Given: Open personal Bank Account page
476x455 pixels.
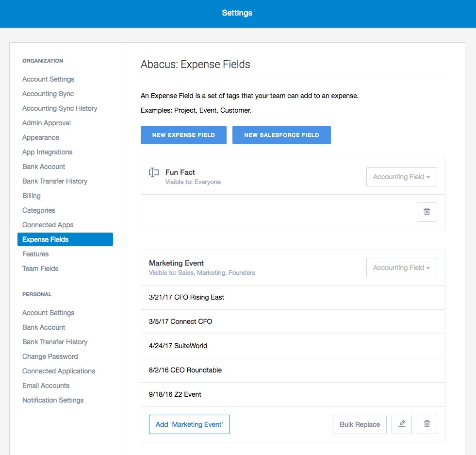Looking at the screenshot, I should pyautogui.click(x=44, y=327).
